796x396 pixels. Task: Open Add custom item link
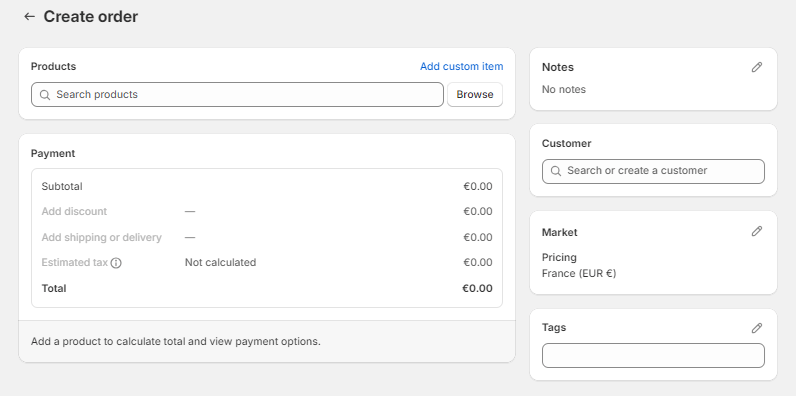click(x=461, y=67)
